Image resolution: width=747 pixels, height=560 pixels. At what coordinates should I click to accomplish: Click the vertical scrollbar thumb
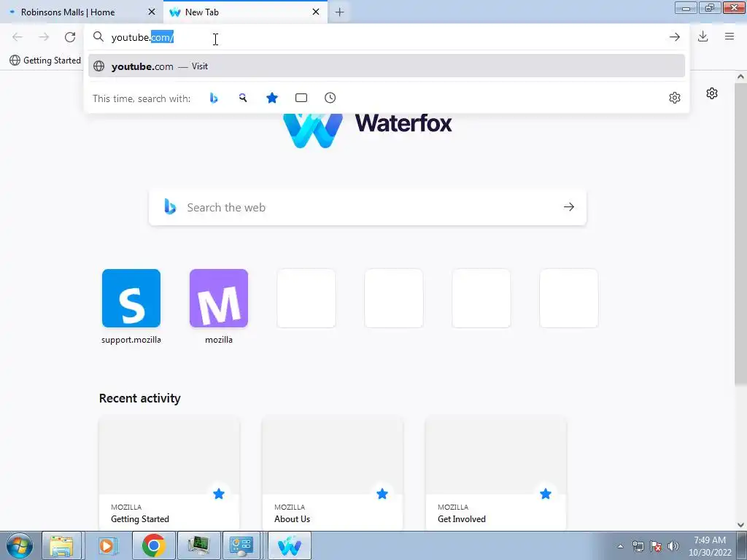(x=741, y=233)
